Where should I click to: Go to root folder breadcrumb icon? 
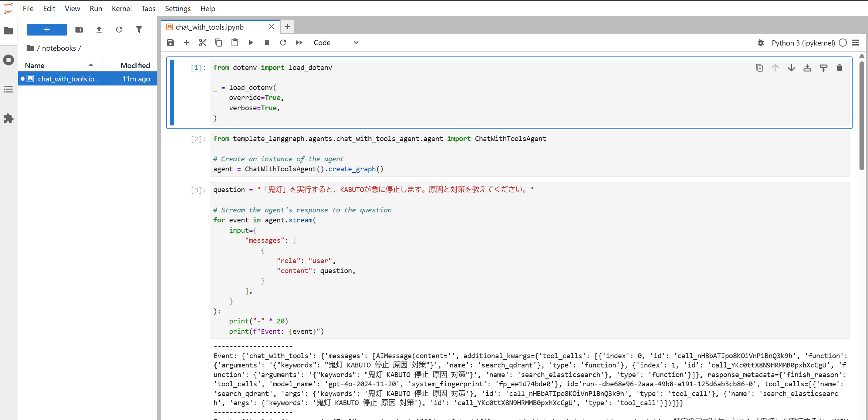tap(30, 48)
